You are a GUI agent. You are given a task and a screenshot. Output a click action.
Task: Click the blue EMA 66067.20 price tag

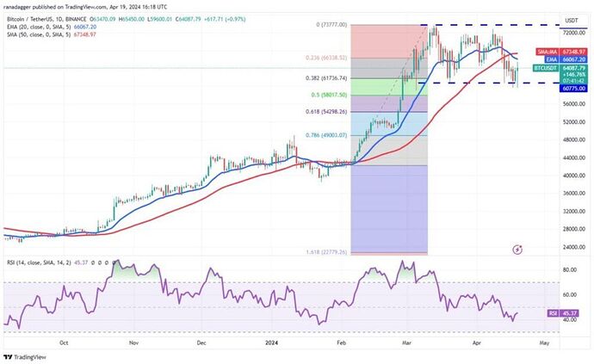tap(566, 59)
